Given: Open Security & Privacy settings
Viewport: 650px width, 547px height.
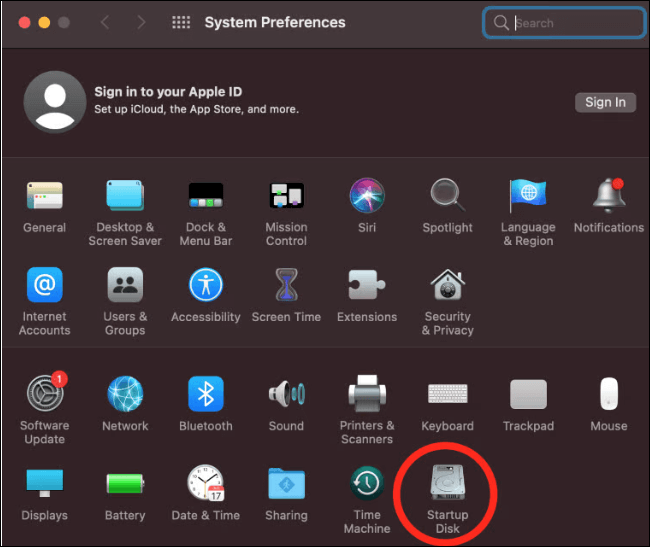Looking at the screenshot, I should point(447,286).
